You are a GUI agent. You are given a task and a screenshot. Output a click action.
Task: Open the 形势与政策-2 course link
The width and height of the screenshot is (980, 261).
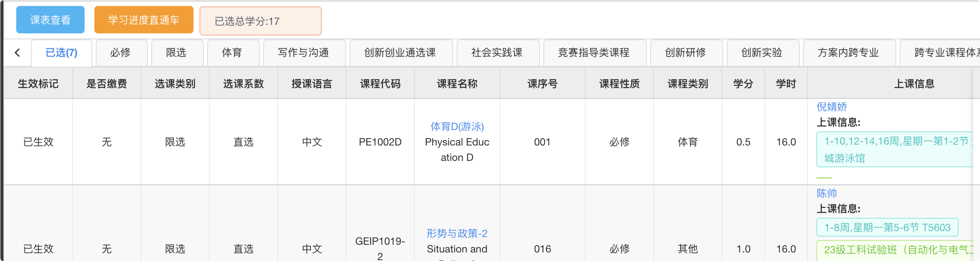click(x=457, y=234)
